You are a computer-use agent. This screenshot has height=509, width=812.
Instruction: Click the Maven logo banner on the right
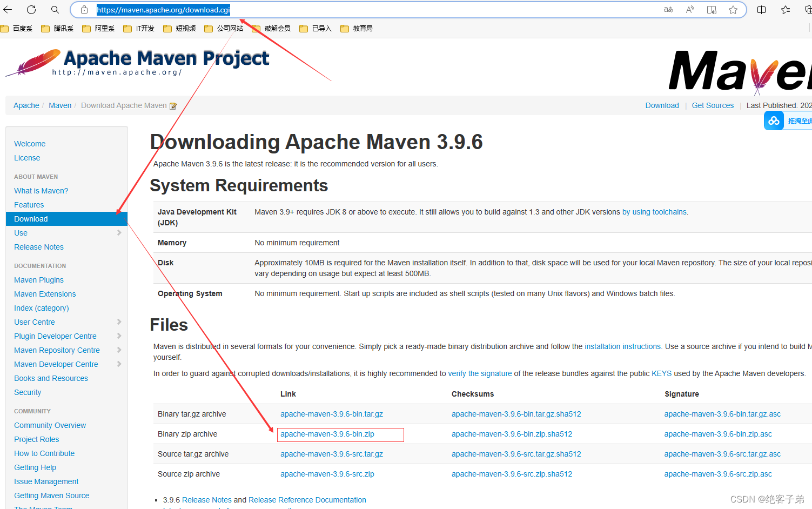[740, 71]
